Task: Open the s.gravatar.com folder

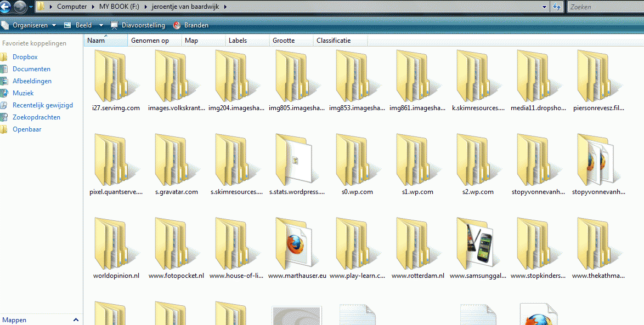Action: [177, 164]
